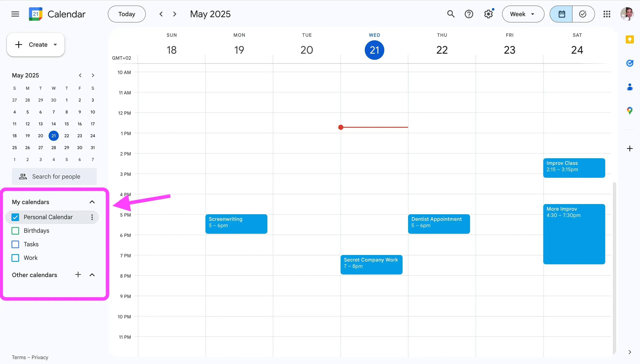Image resolution: width=640 pixels, height=364 pixels.
Task: Switch to Tasks view toggle
Action: tap(583, 14)
